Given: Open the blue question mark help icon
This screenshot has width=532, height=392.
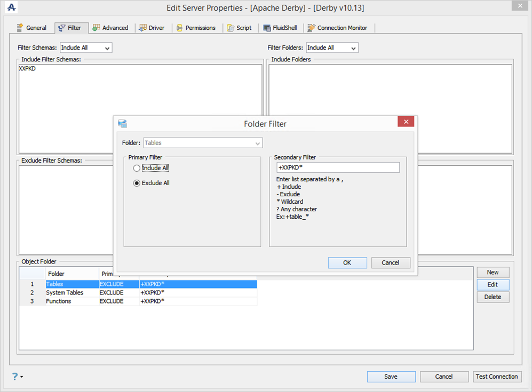Looking at the screenshot, I should [15, 377].
